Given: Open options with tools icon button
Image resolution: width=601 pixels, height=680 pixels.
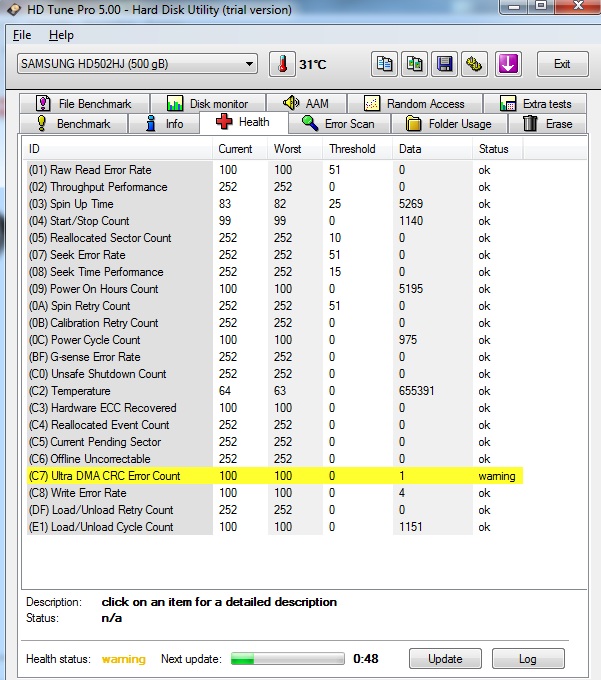Looking at the screenshot, I should coord(474,64).
